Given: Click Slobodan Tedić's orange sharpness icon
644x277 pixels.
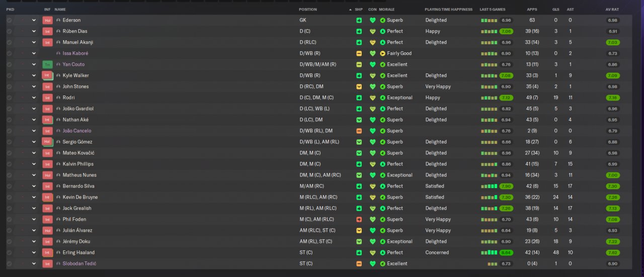Looking at the screenshot, I should coord(359,263).
